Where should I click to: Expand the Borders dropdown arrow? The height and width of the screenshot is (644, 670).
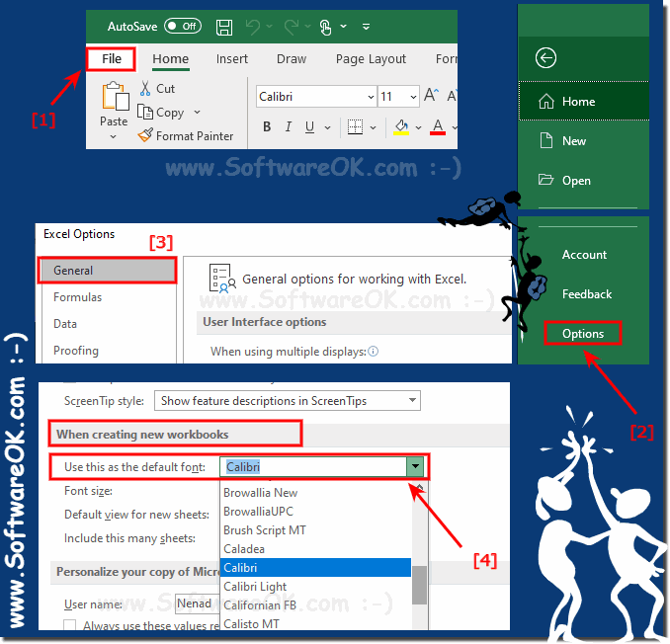coord(373,127)
